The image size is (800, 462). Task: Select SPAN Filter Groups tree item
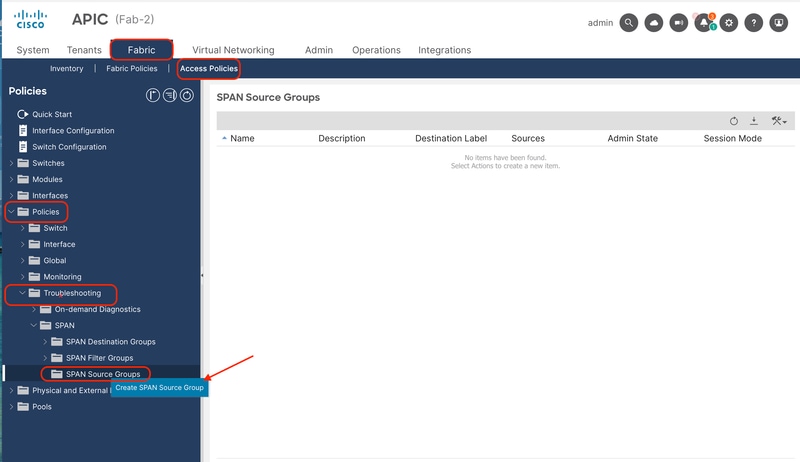pyautogui.click(x=99, y=358)
